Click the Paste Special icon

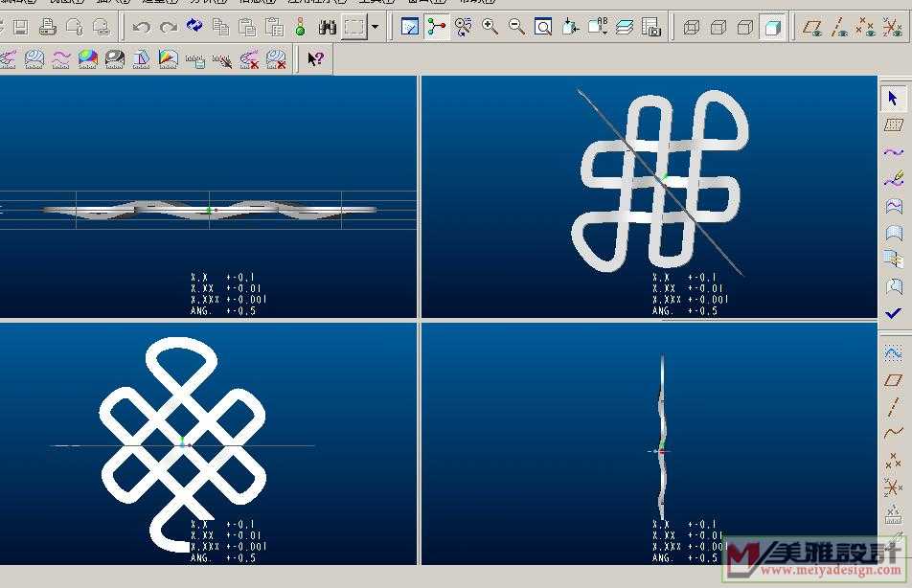274,27
